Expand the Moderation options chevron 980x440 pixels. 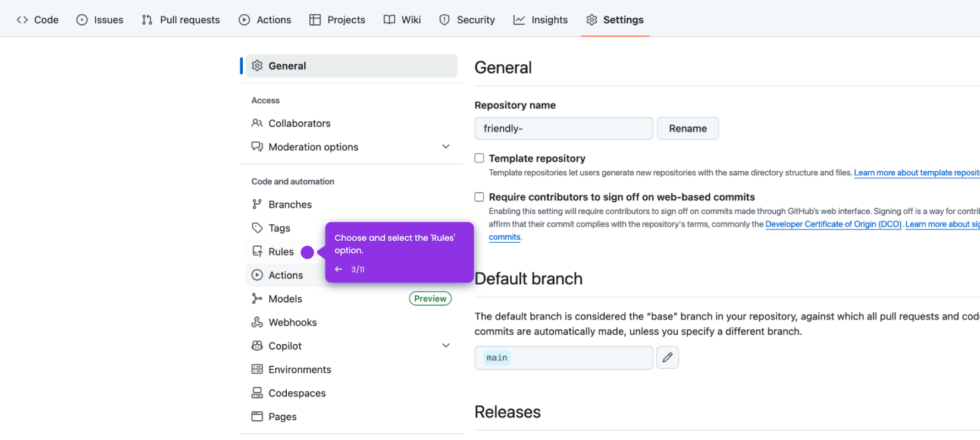tap(446, 146)
